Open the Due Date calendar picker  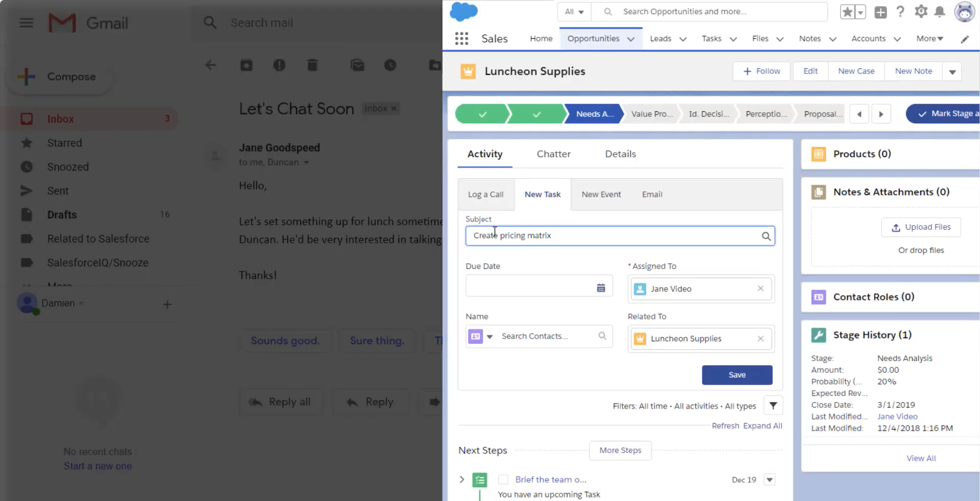[601, 288]
